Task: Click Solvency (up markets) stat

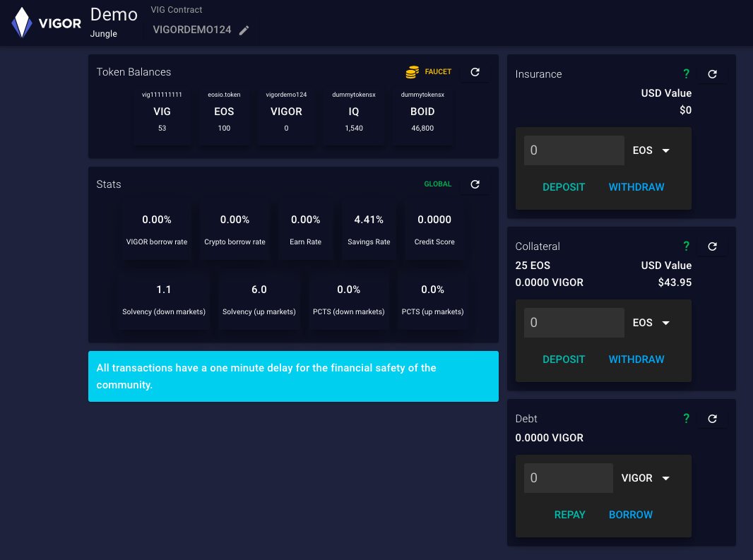Action: pos(259,301)
